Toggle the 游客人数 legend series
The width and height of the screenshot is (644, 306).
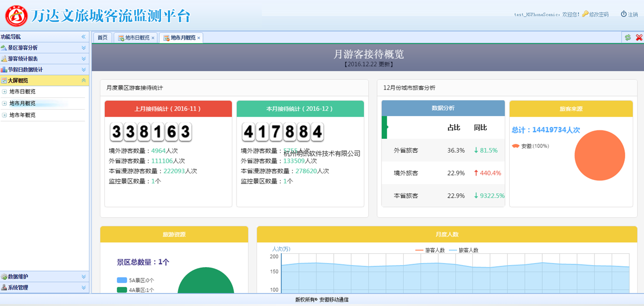click(430, 250)
